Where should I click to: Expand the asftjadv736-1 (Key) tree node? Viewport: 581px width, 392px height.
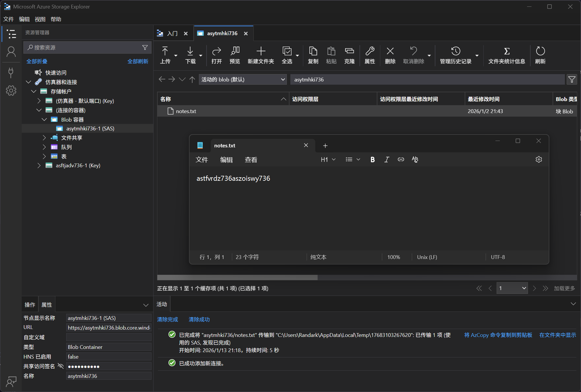pyautogui.click(x=39, y=166)
